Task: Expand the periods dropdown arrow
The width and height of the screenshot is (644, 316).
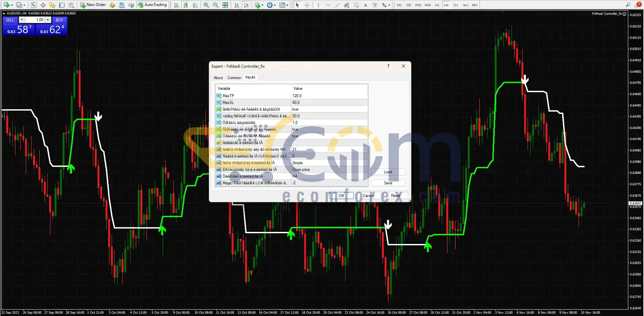Action: click(275, 5)
